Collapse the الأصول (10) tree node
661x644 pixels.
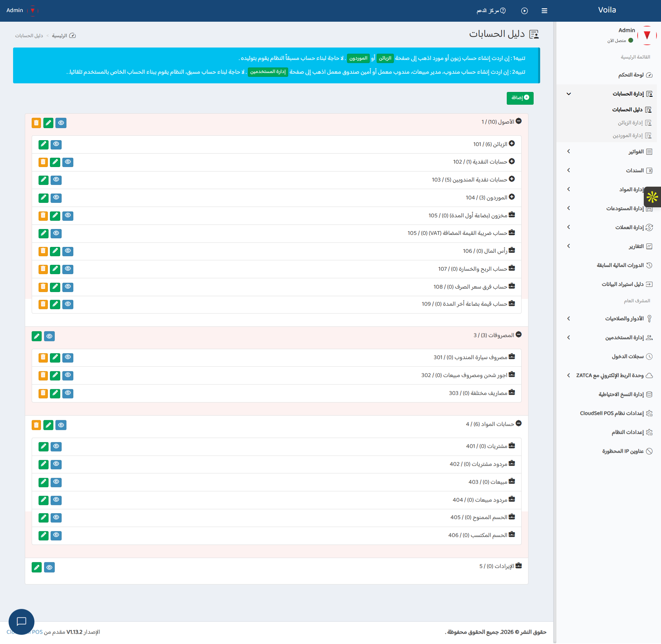click(x=518, y=121)
